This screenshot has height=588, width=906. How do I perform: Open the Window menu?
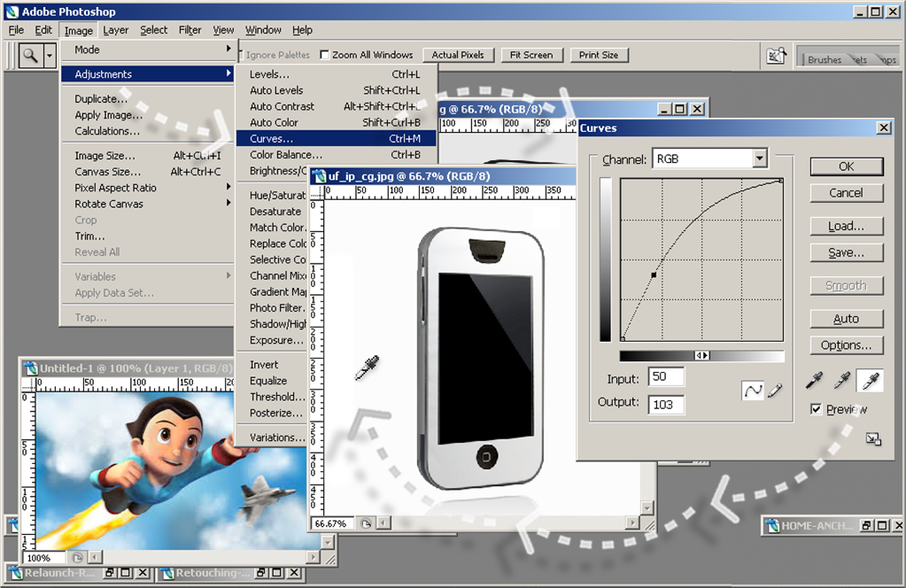tap(263, 30)
